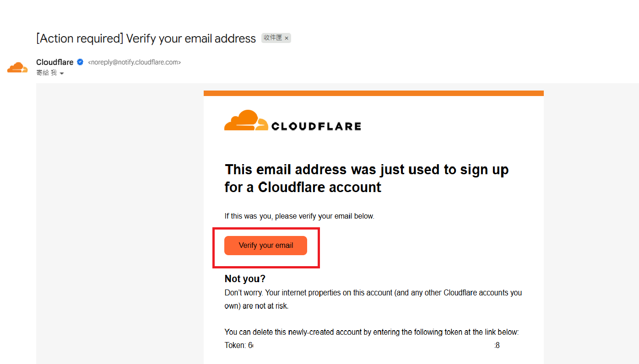Click the 寄給 我 recipient text
639x364 pixels.
[46, 73]
